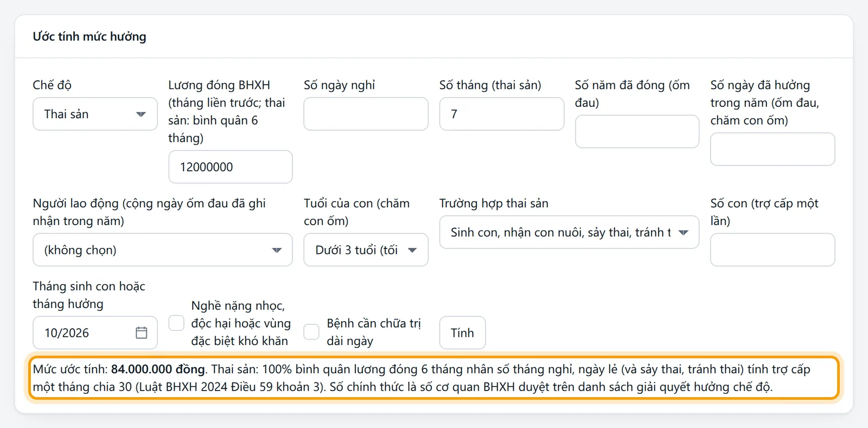Expand the Người lao động dropdown
The height and width of the screenshot is (428, 868).
163,250
